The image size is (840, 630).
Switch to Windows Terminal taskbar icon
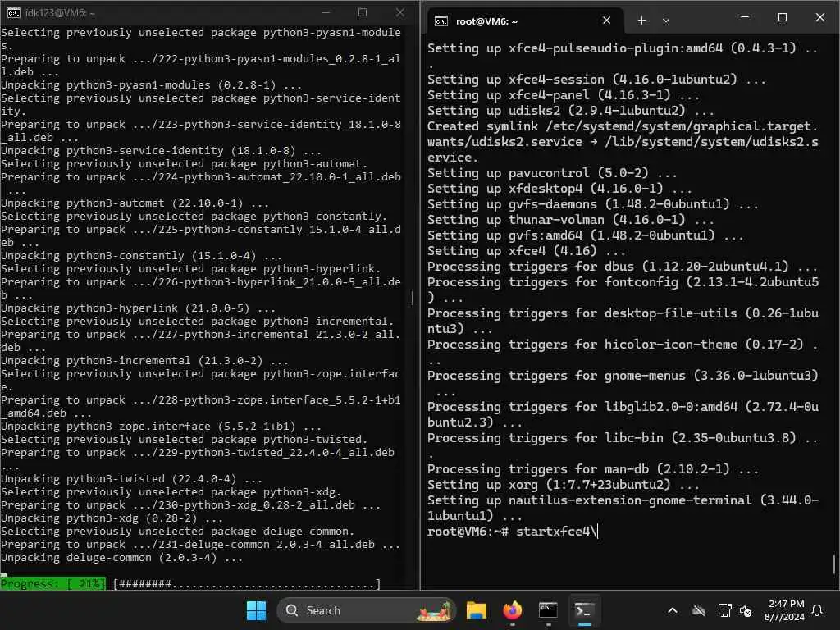point(583,610)
